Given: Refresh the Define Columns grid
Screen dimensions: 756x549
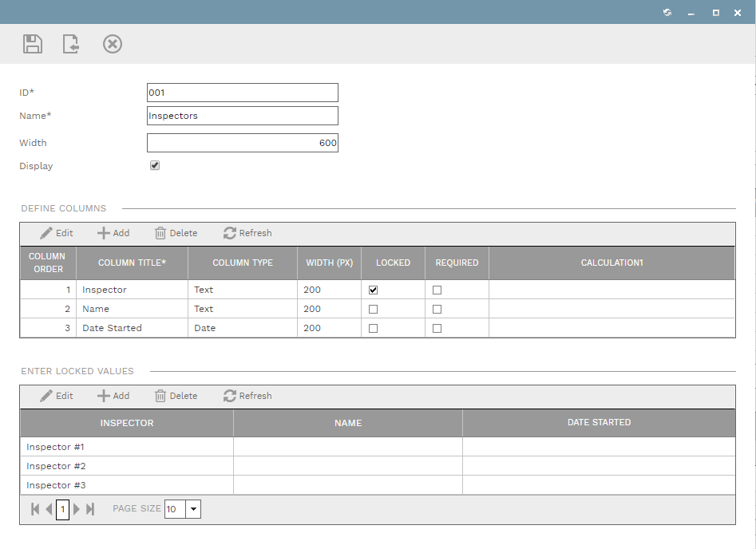Looking at the screenshot, I should tap(247, 233).
